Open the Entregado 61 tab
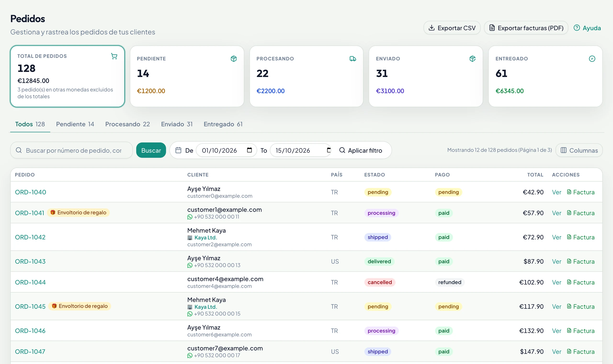The height and width of the screenshot is (364, 613). tap(223, 124)
